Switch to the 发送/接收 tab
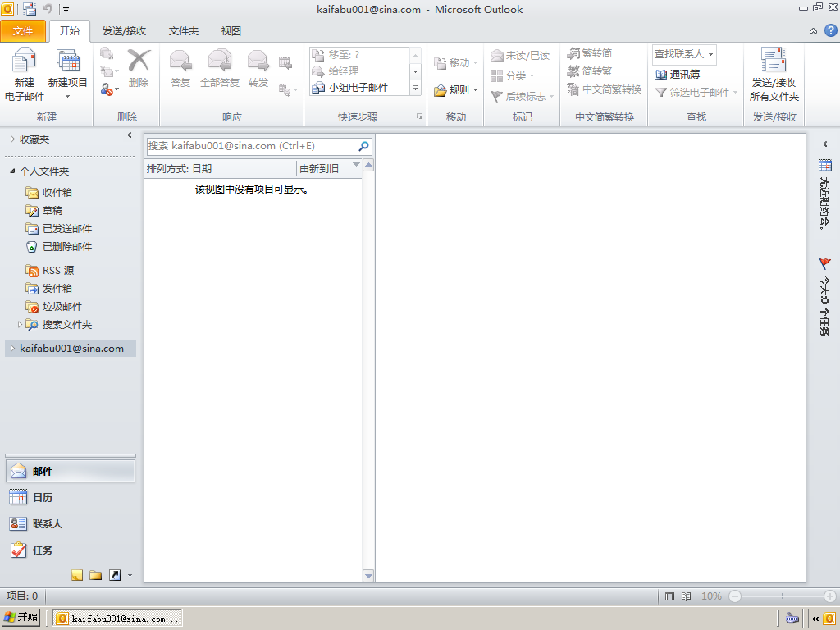Screen dimensions: 840x630 coord(125,31)
